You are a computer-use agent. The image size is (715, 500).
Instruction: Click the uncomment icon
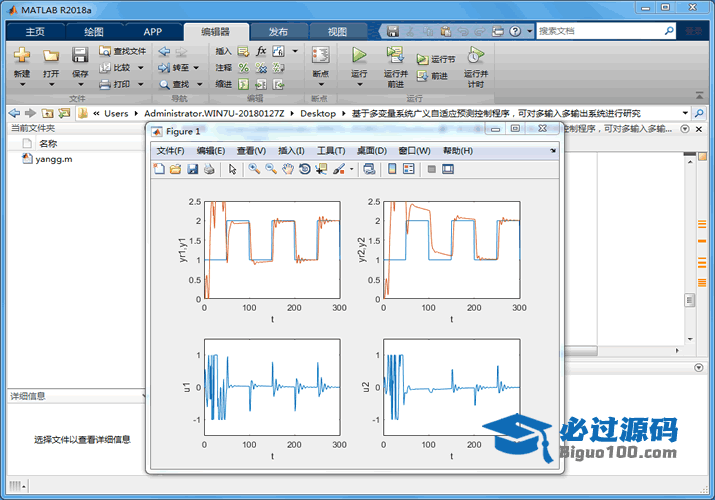(261, 68)
